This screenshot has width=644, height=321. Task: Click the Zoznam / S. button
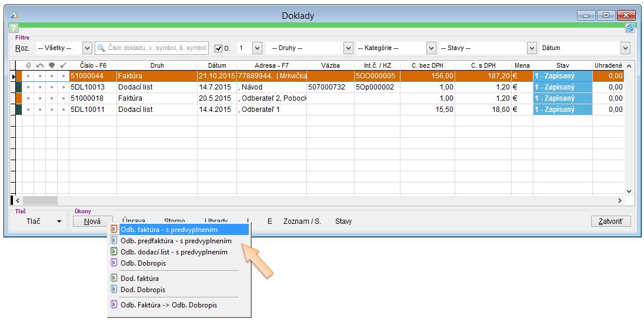coord(302,221)
